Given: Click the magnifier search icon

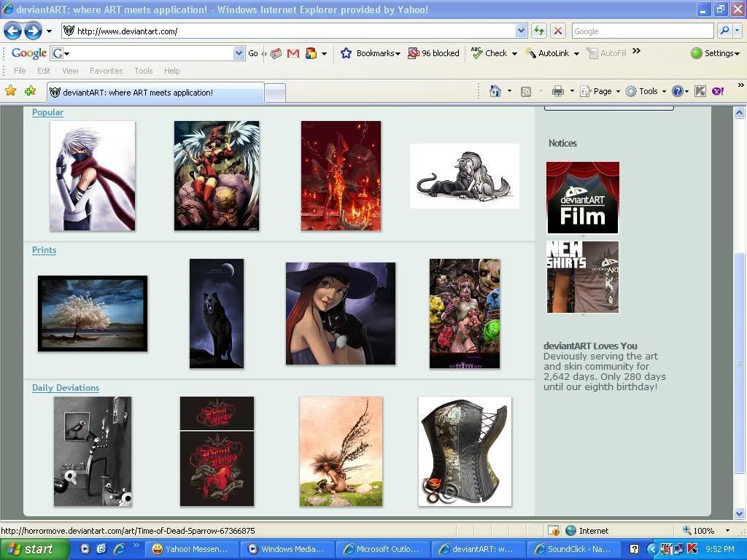Looking at the screenshot, I should 724,31.
